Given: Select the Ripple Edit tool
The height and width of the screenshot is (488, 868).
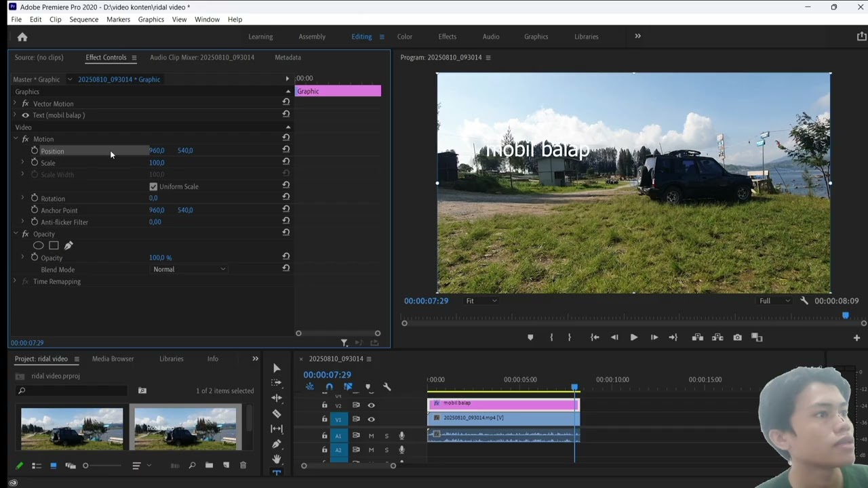Looking at the screenshot, I should tap(277, 398).
